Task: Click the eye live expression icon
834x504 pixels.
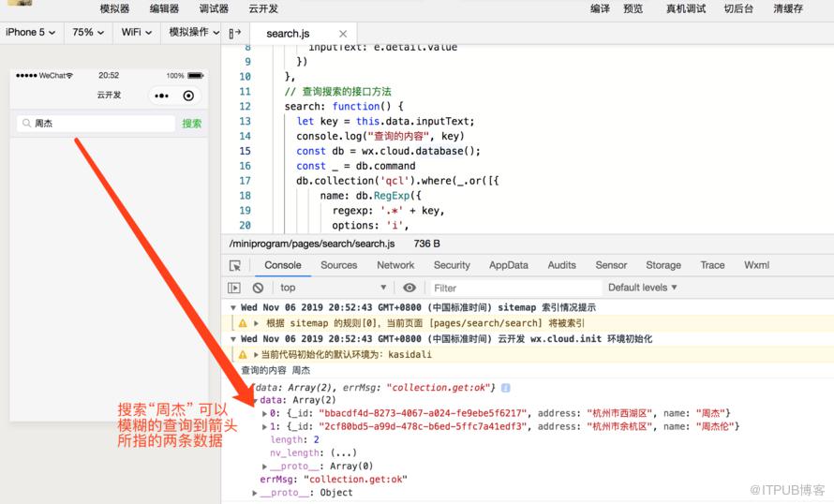Action: pyautogui.click(x=409, y=288)
